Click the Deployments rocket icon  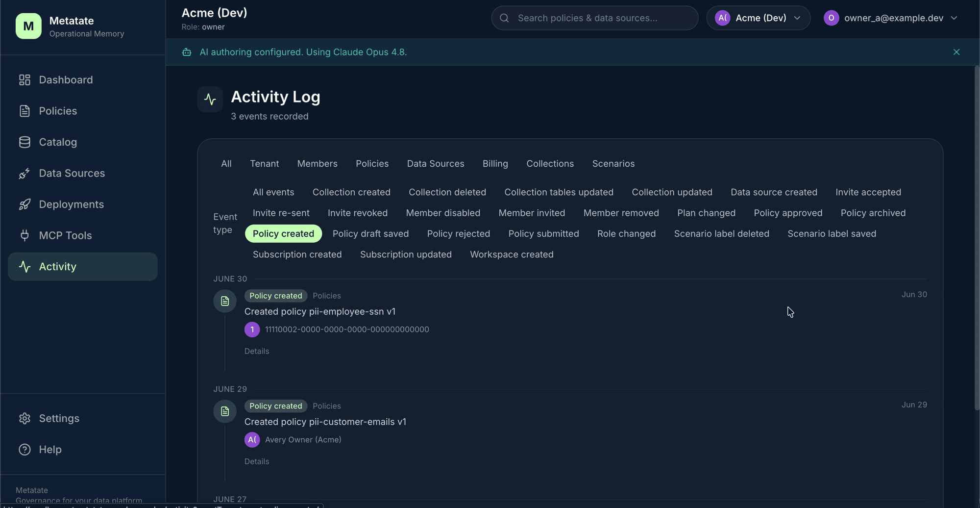[24, 204]
